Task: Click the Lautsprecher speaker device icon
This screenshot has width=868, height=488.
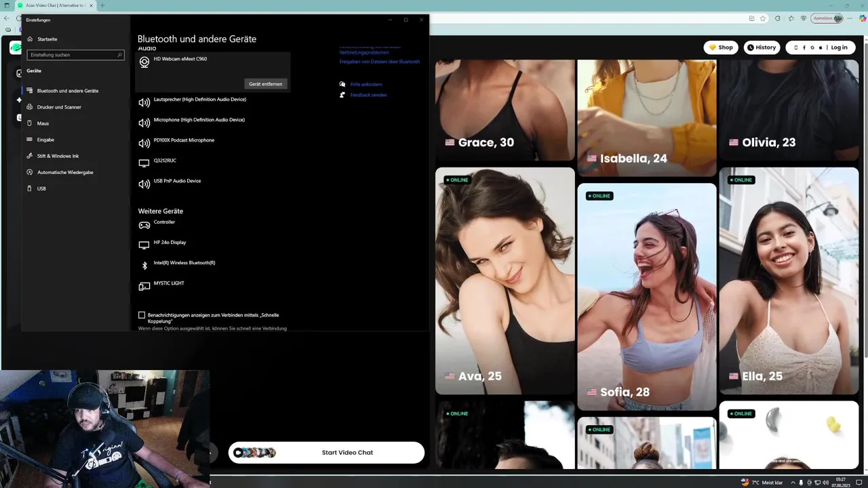Action: pos(144,103)
